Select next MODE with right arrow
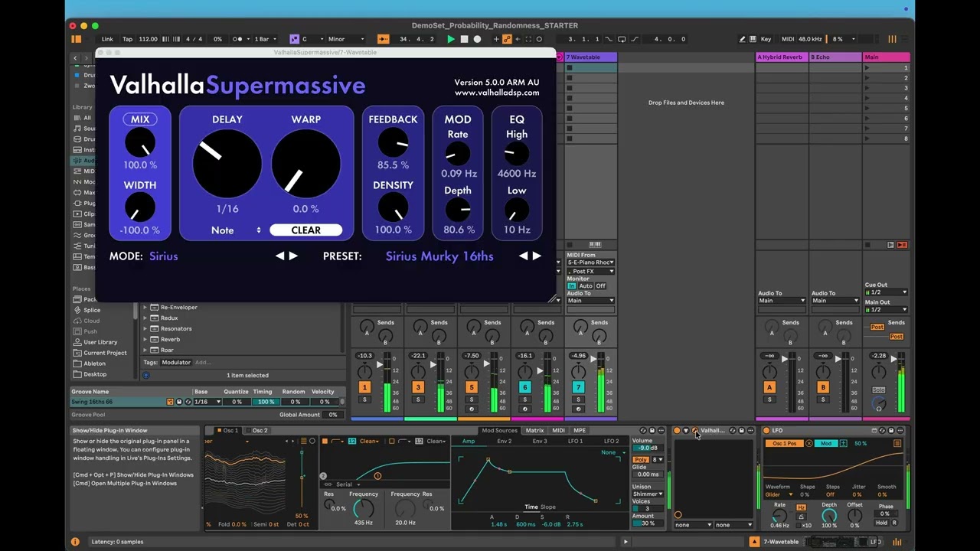Image resolution: width=980 pixels, height=551 pixels. point(292,256)
